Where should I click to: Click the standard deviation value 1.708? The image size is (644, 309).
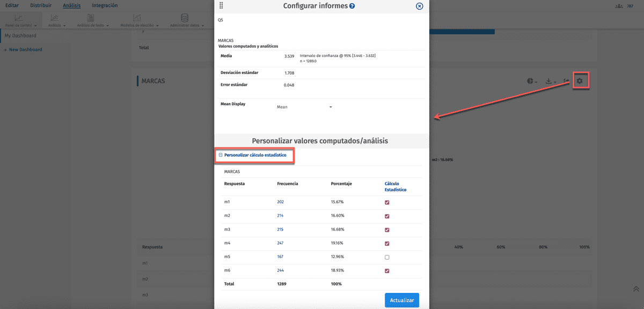[289, 72]
